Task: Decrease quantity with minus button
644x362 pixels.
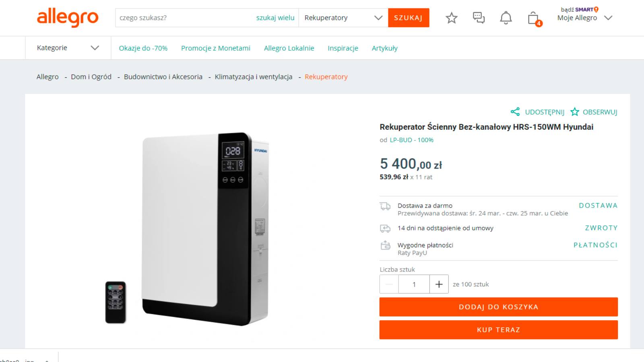Action: click(x=389, y=284)
